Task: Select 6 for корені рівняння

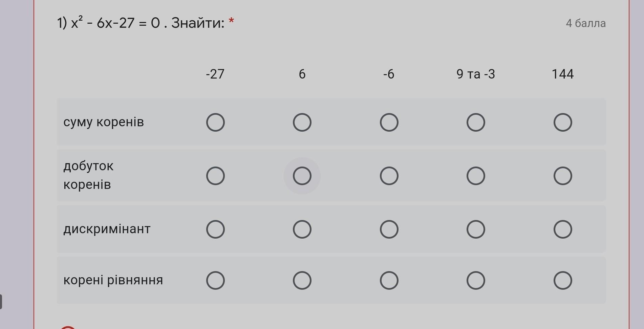Action: coord(302,280)
